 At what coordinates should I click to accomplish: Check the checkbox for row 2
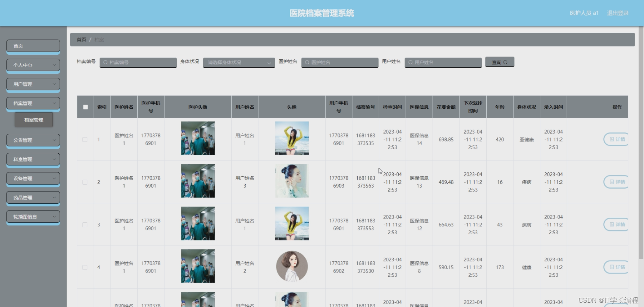(x=85, y=182)
